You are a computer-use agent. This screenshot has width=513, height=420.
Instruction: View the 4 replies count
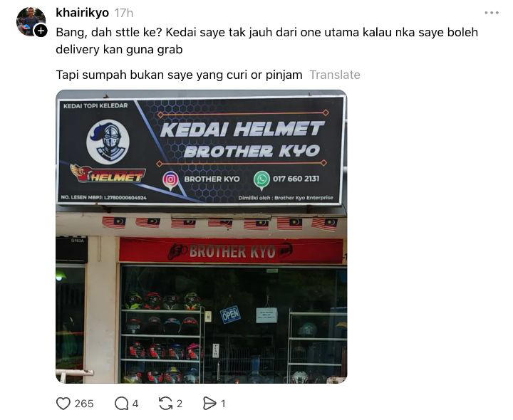135,404
